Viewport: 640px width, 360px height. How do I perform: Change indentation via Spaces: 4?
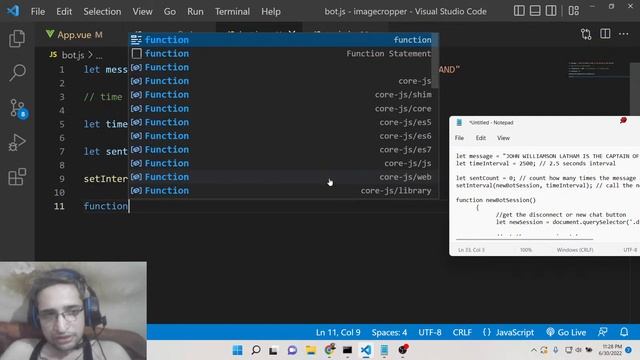tap(389, 332)
